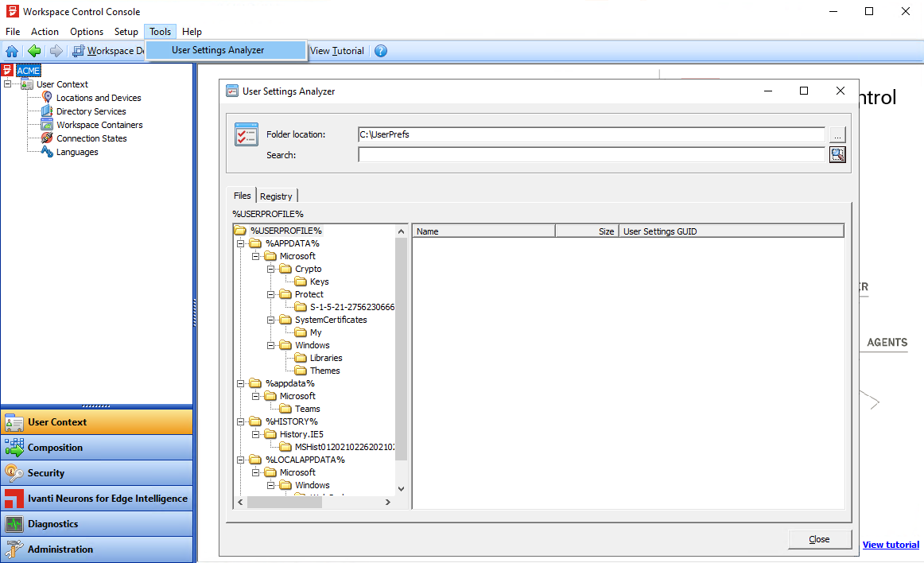Maximize the User Settings Analyzer window

[x=804, y=91]
